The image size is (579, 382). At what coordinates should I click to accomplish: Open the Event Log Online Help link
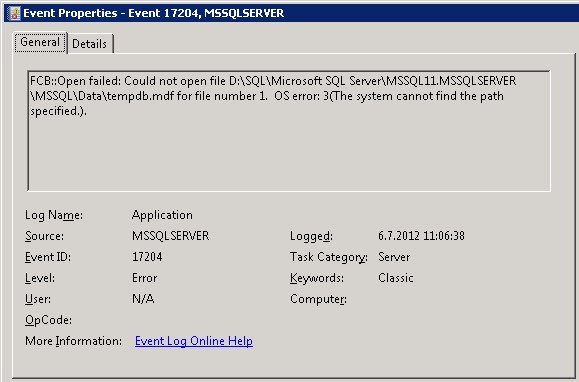[193, 341]
